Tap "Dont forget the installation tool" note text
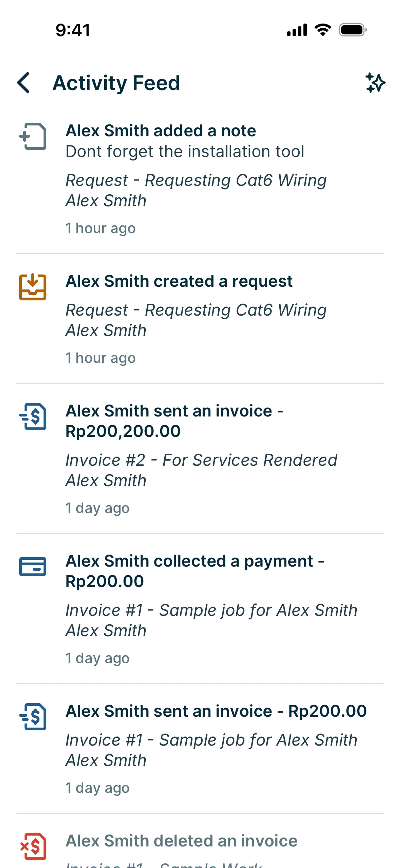Viewport: 400px width, 868px height. click(185, 152)
